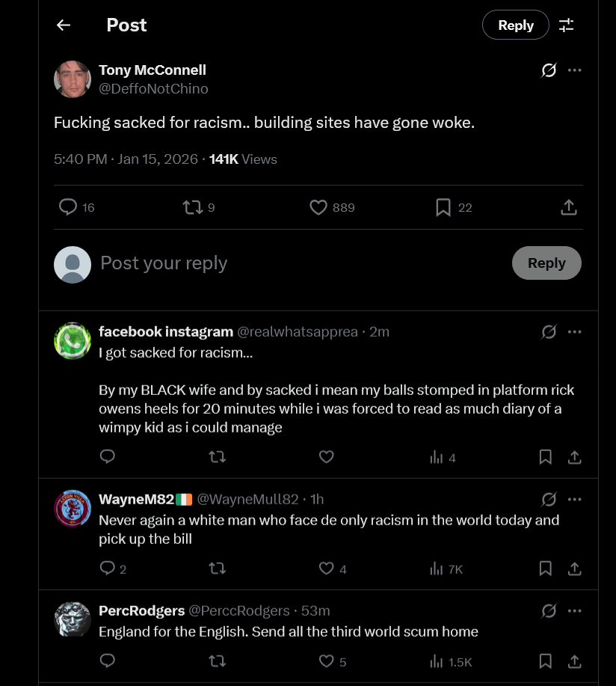Click Grok icon on Tony McConnell's post

pos(549,70)
